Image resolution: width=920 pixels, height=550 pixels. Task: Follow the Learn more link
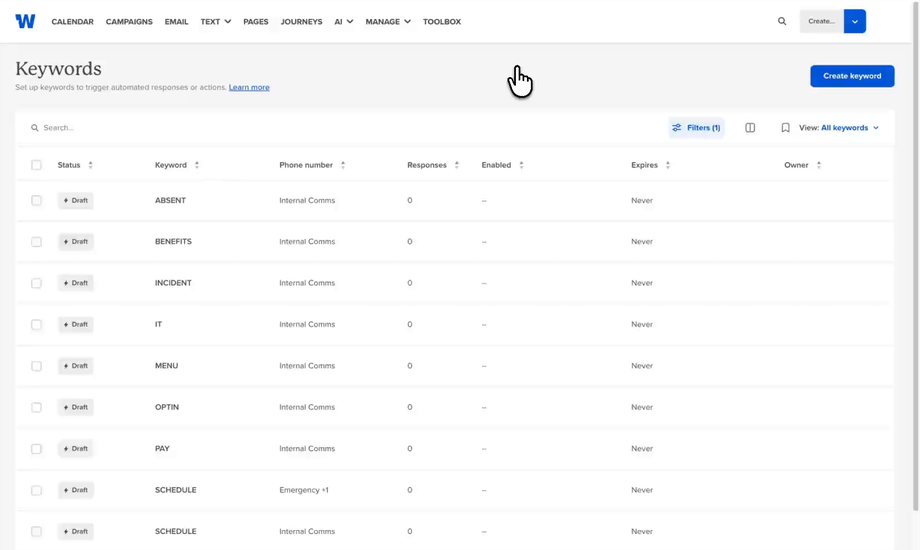coord(249,87)
